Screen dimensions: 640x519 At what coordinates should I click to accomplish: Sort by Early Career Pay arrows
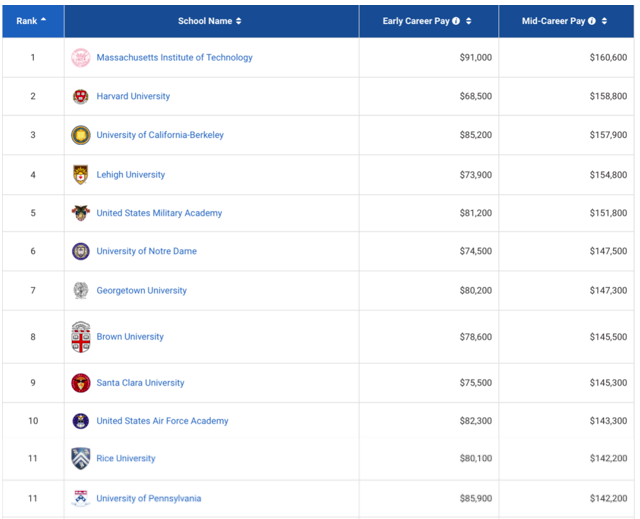(x=469, y=21)
